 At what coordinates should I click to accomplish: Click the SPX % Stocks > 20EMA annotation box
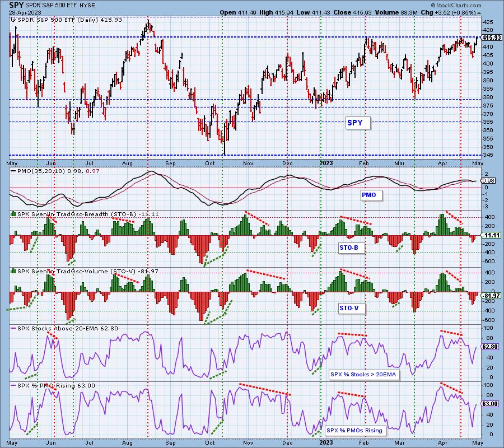click(364, 375)
